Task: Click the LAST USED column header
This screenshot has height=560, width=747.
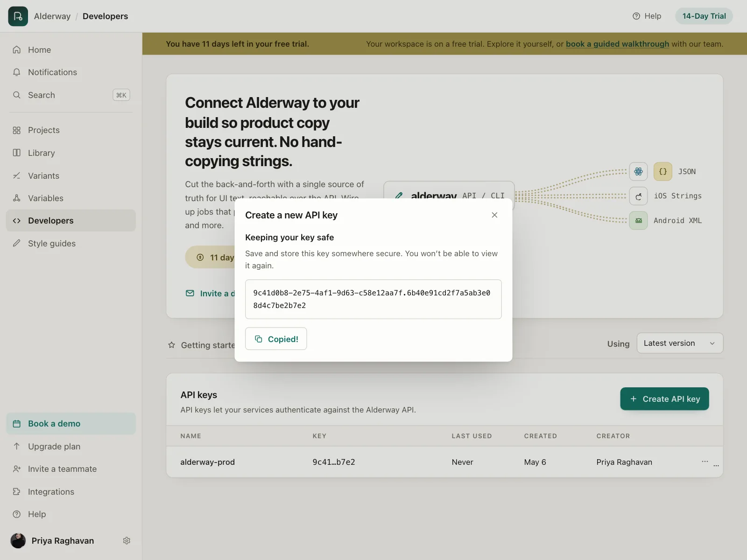Action: tap(472, 436)
